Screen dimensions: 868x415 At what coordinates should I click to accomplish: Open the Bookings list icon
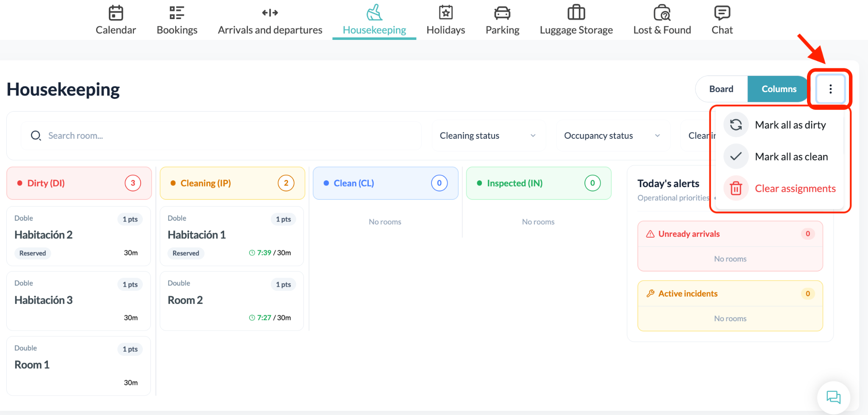177,13
